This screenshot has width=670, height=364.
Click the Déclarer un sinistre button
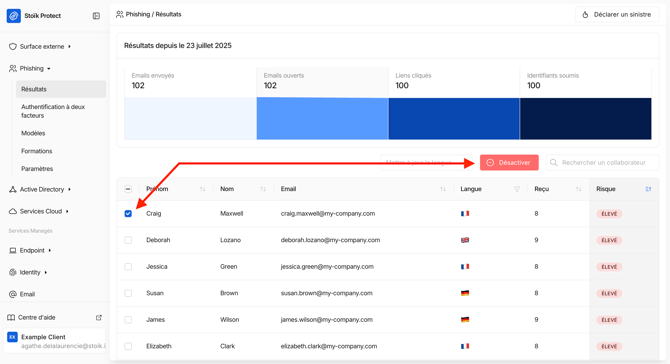pos(617,15)
